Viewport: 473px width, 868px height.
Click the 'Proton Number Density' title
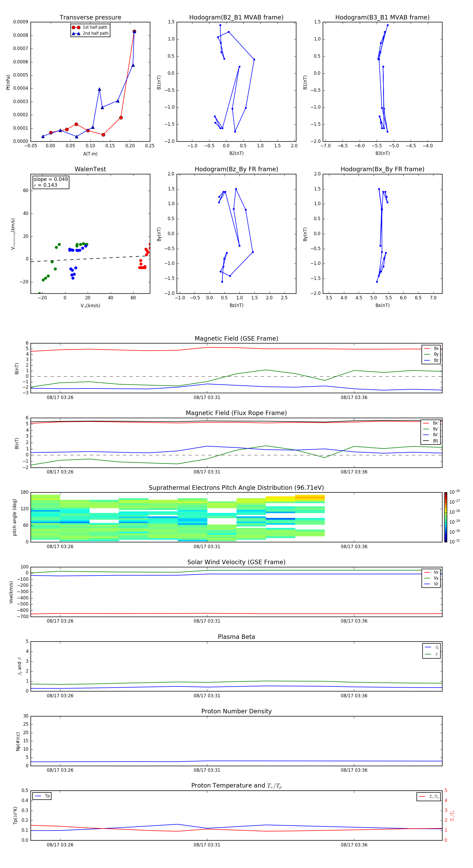click(x=236, y=712)
